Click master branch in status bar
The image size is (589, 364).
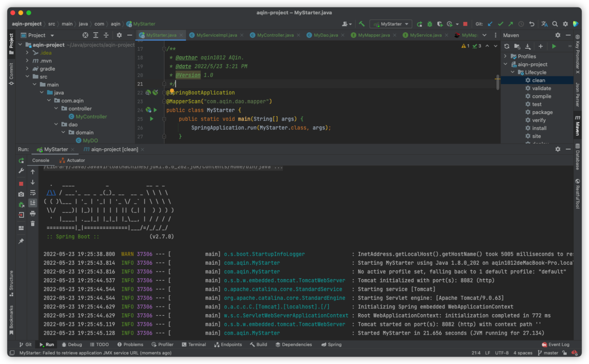click(x=548, y=353)
